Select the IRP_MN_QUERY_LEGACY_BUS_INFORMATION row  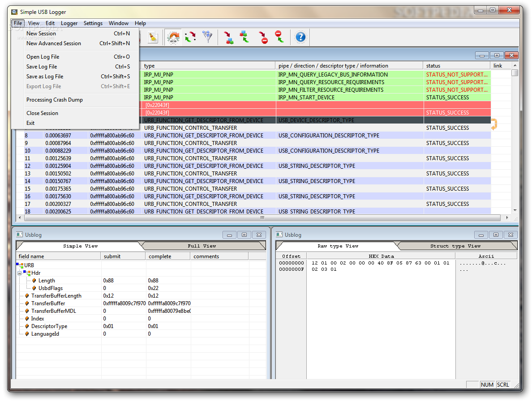(316, 75)
